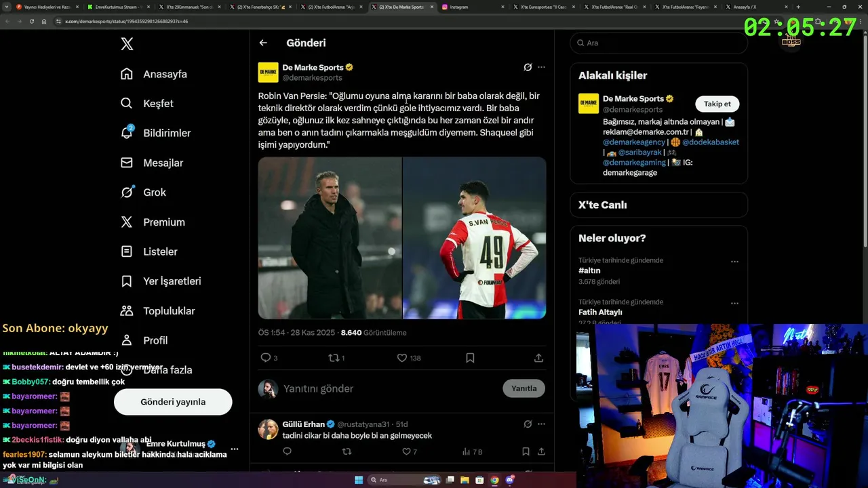Switch to X'te Eurosport.es tab
The width and height of the screenshot is (868, 488).
coord(543,7)
